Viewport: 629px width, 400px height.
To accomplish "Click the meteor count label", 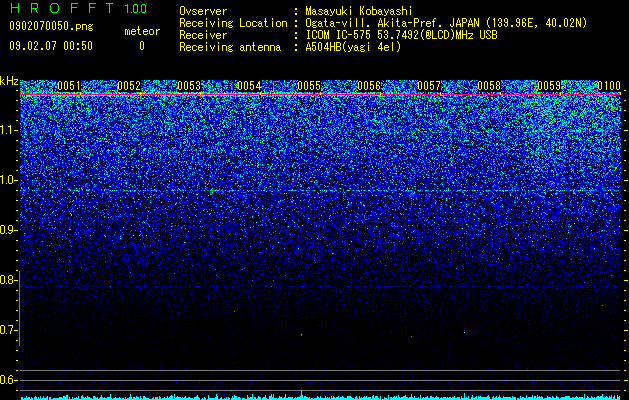I will (142, 31).
